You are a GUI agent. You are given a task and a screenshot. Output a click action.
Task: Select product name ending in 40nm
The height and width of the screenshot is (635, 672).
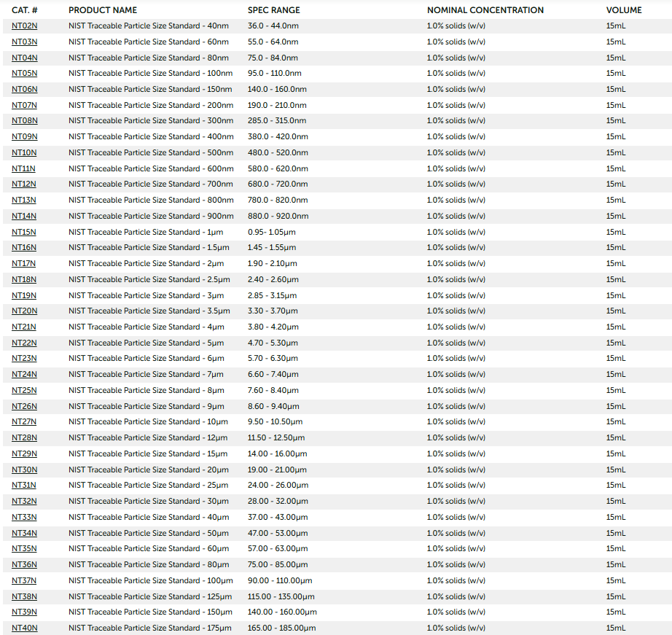click(x=149, y=26)
